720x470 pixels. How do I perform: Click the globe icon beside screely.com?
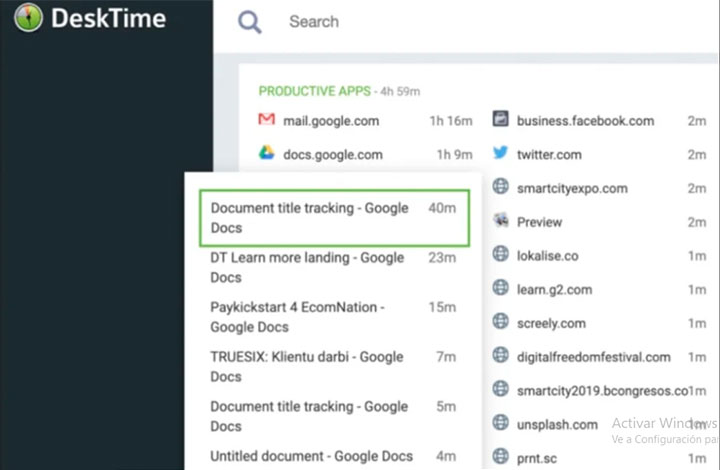pyautogui.click(x=501, y=321)
